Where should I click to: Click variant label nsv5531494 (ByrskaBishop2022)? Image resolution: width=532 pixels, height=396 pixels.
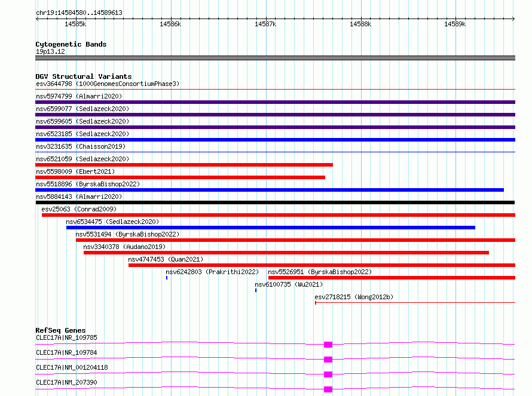coord(127,234)
